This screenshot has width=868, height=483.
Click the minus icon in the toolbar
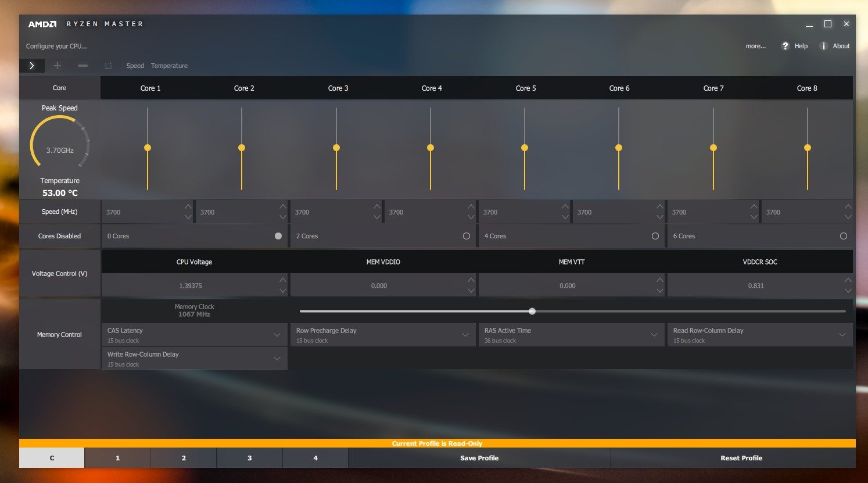pos(83,66)
